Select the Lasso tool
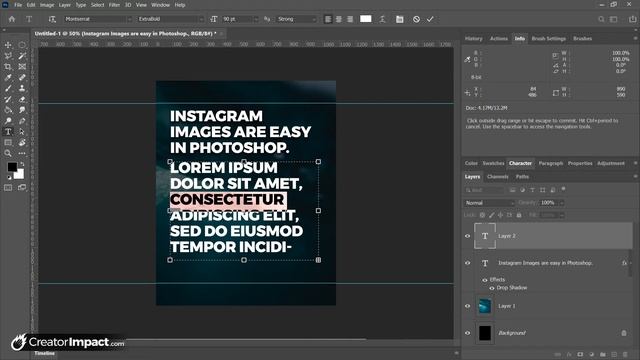640x360 pixels. (8, 56)
